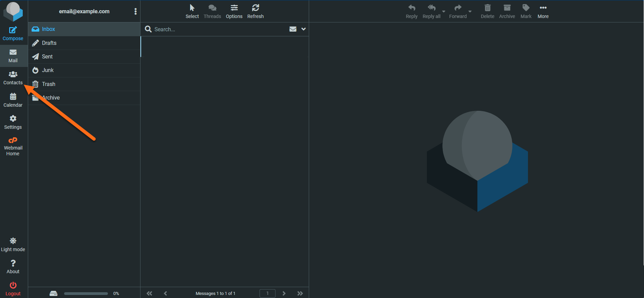Click the Roundcube logo at top-left
The width and height of the screenshot is (644, 298).
[x=13, y=11]
